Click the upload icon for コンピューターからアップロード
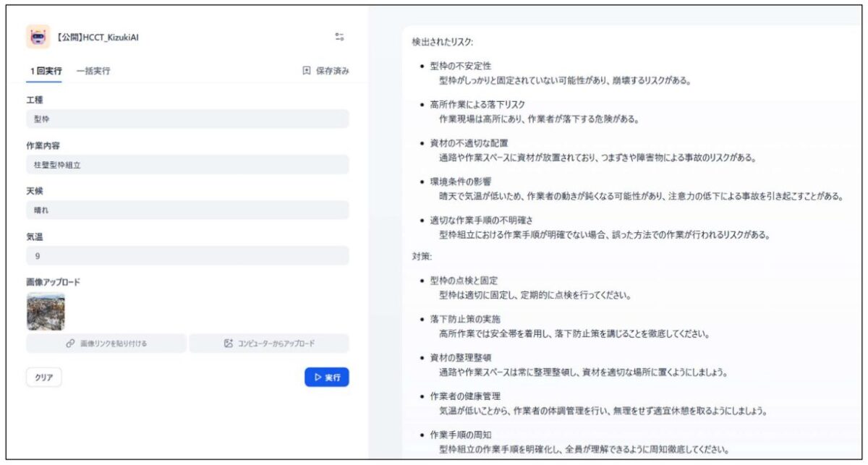 (229, 344)
